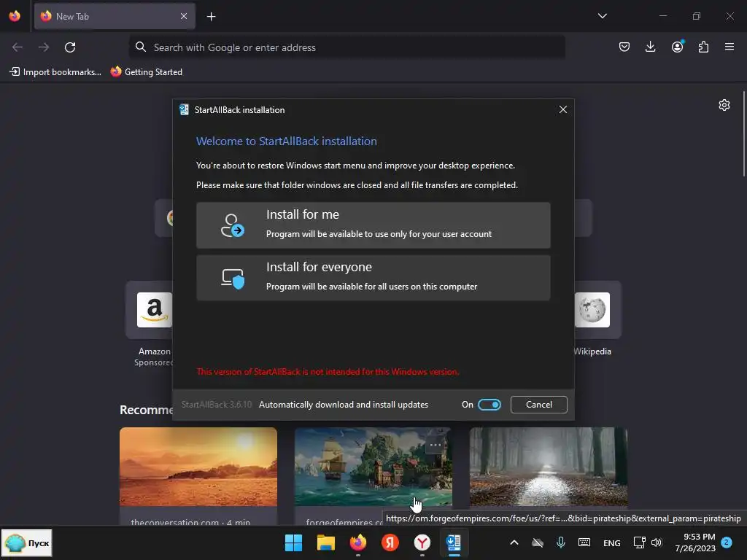747x560 pixels.
Task: Open Firefox application hamburger menu
Action: (x=729, y=47)
